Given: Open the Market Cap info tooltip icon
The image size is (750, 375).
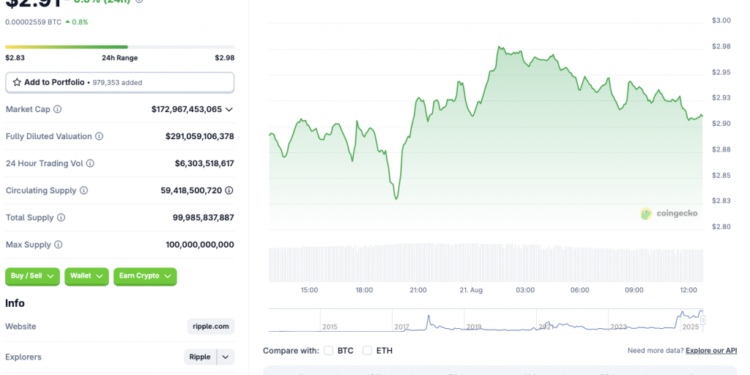Looking at the screenshot, I should pyautogui.click(x=57, y=109).
